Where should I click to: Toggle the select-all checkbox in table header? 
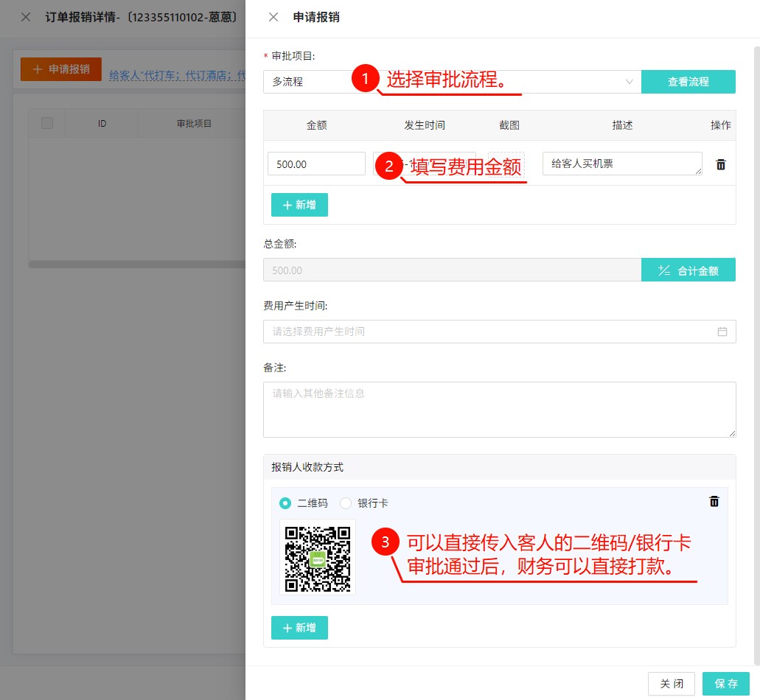point(47,123)
